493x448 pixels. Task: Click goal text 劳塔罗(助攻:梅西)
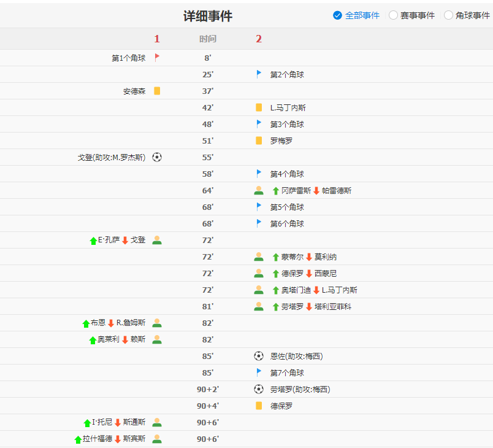click(300, 390)
